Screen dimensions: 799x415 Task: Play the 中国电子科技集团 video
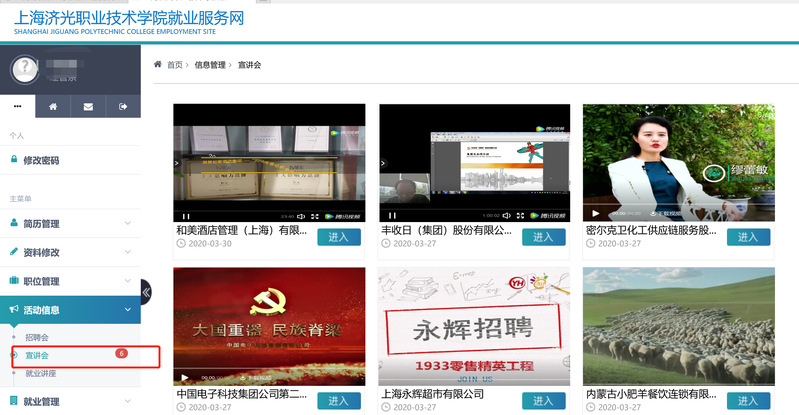[185, 378]
